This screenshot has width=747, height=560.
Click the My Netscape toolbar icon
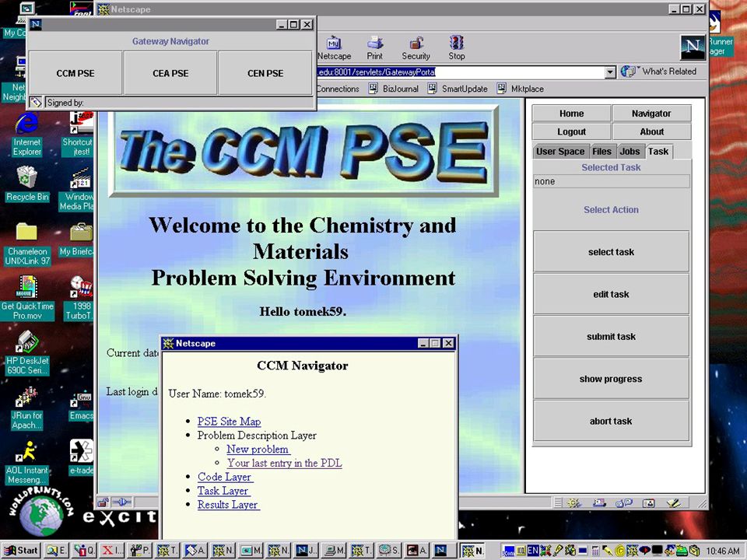point(334,43)
